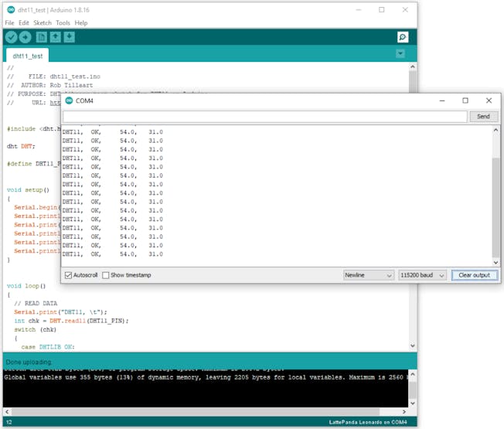
Task: Click the Arduino logo in COM4 title bar
Action: tap(70, 100)
